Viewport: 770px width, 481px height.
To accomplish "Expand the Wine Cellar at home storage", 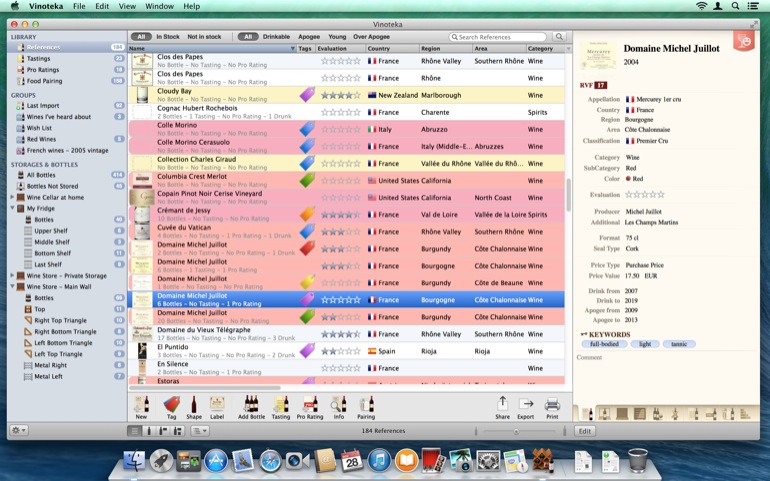I will (12, 197).
